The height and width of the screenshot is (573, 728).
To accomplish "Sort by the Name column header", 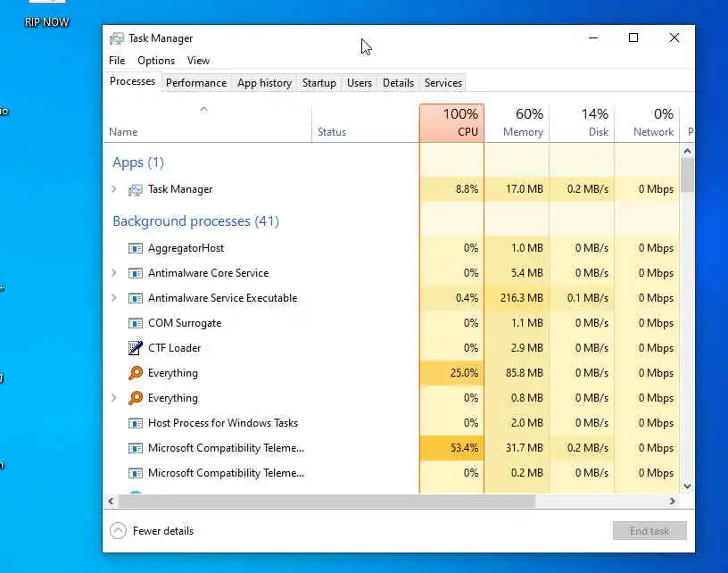I will tap(207, 122).
